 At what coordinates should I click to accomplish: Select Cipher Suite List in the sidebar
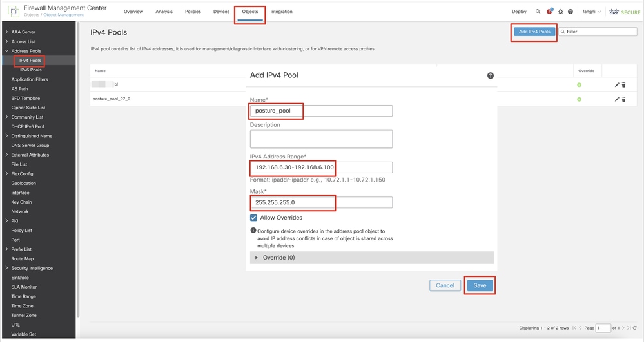(x=28, y=108)
